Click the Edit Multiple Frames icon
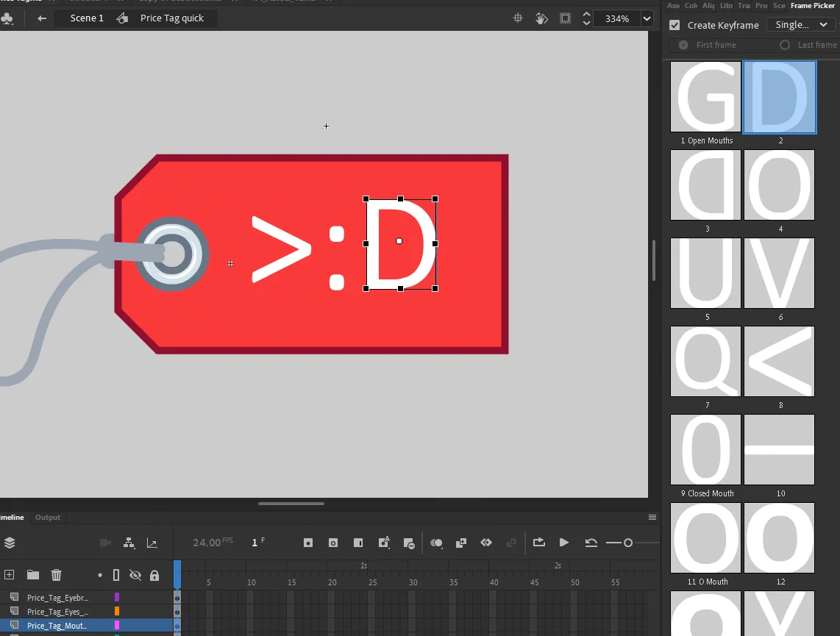The height and width of the screenshot is (636, 840). point(460,543)
